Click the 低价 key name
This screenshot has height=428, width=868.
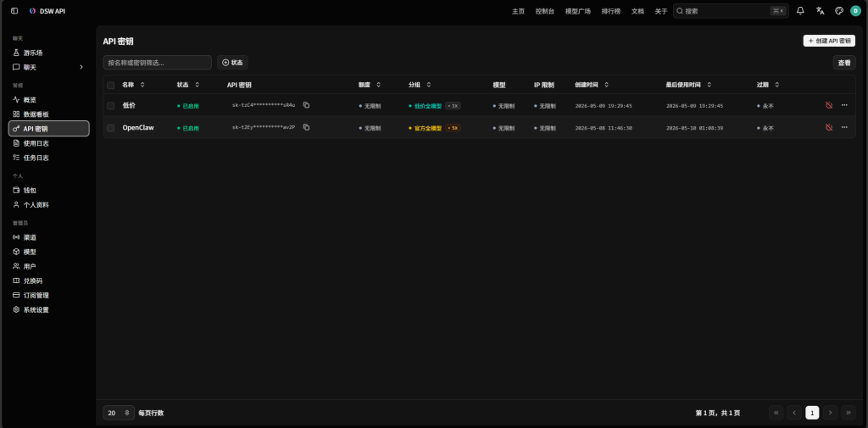(129, 105)
